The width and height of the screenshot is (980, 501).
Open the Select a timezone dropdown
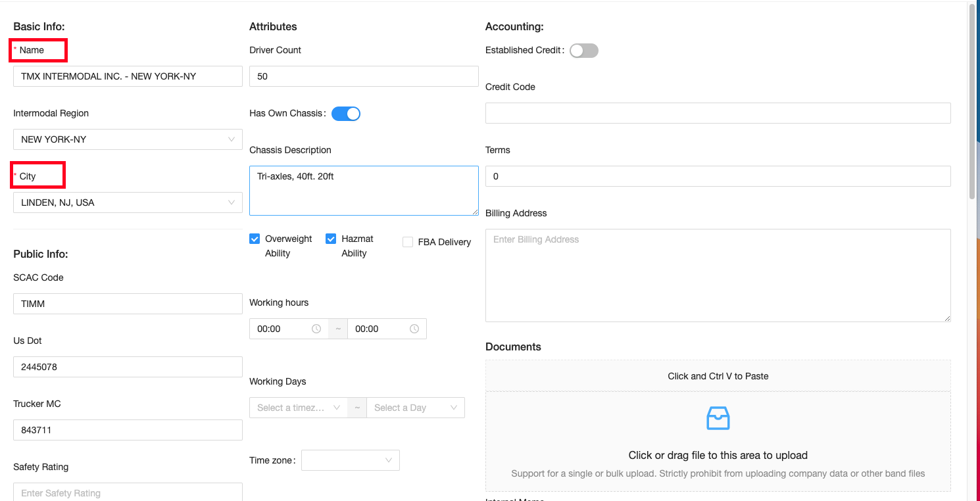click(x=298, y=408)
